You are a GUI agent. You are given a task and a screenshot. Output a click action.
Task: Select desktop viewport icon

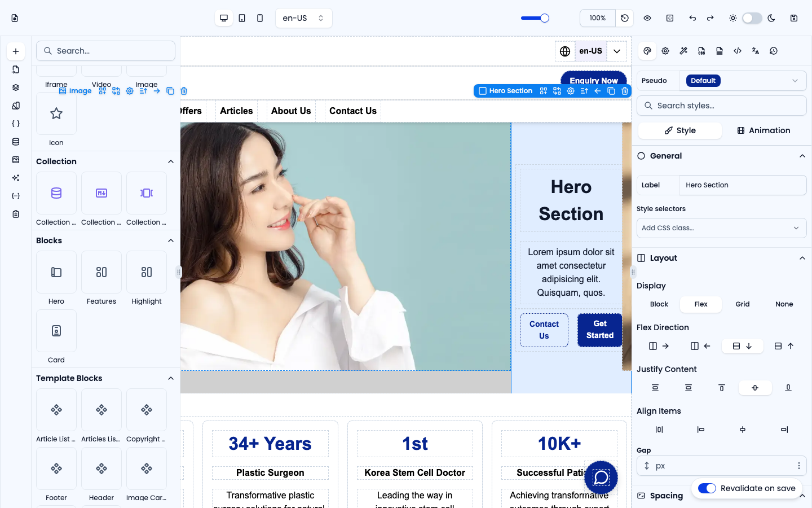(x=224, y=18)
